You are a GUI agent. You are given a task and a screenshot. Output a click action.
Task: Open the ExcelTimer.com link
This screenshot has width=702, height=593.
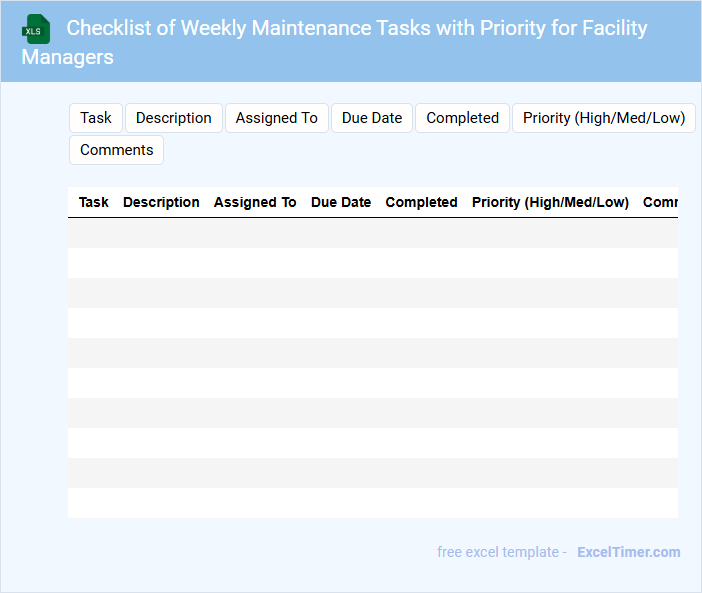628,552
